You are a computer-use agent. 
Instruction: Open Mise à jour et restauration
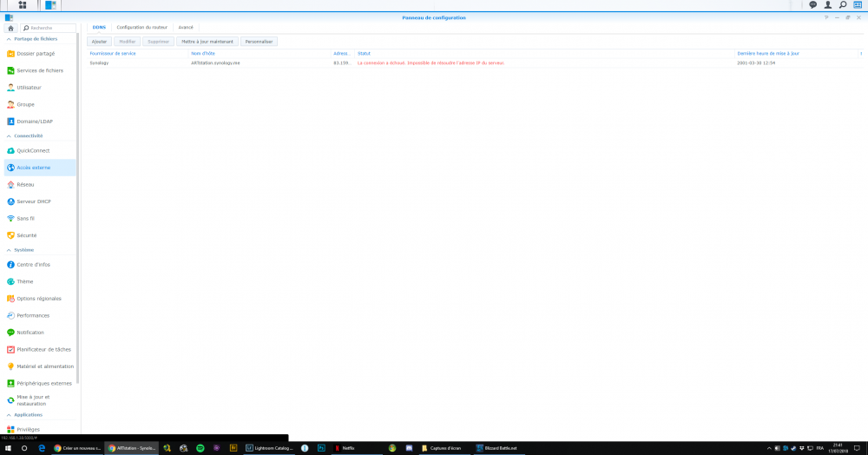[x=40, y=400]
